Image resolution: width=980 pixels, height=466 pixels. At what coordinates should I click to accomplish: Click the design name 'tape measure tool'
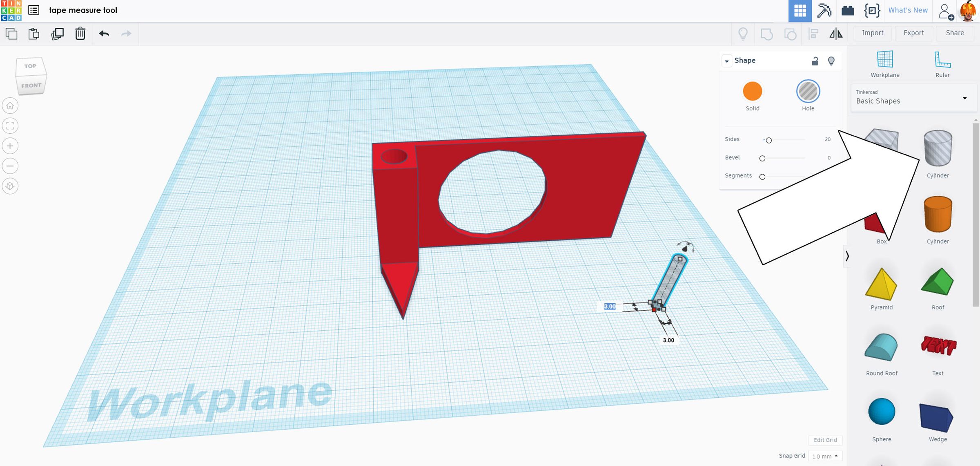(x=83, y=10)
